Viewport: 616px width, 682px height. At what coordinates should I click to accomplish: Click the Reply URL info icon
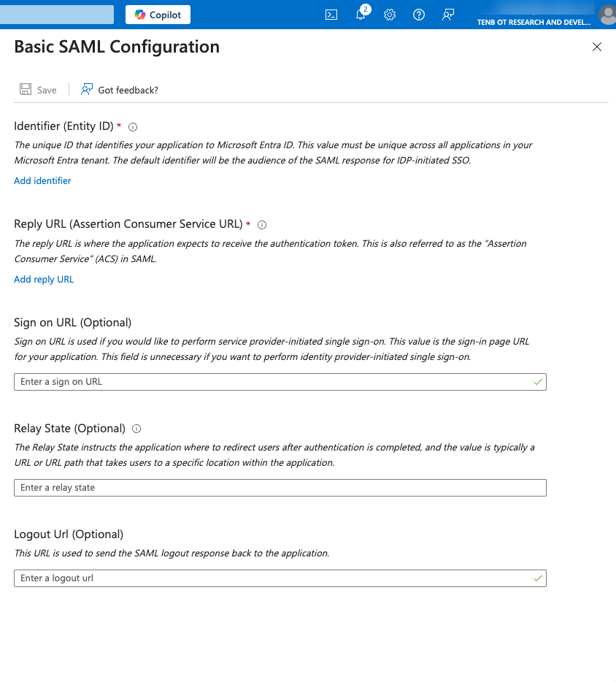click(x=262, y=225)
